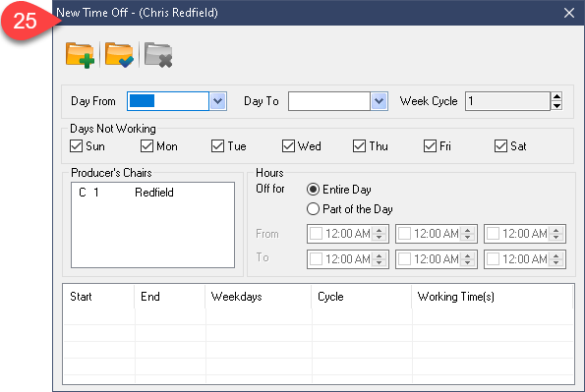Click the first To time spinner arrows

click(380, 258)
